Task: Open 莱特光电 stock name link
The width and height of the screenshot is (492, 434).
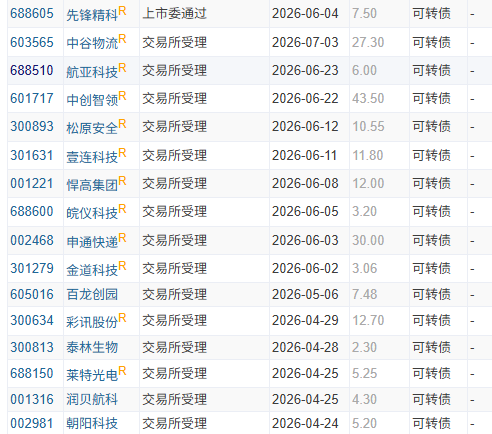Action: point(92,375)
